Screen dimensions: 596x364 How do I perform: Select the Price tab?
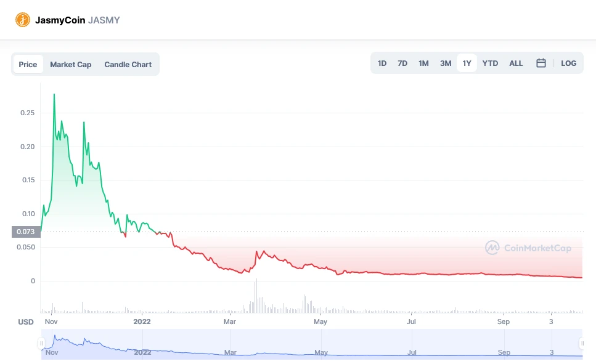(x=28, y=64)
